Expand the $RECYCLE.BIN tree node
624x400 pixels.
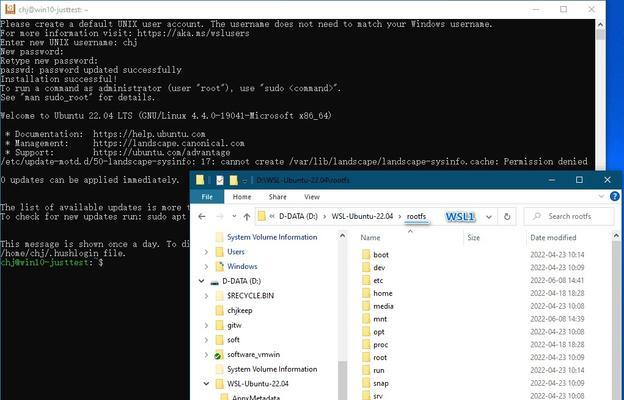(x=206, y=296)
